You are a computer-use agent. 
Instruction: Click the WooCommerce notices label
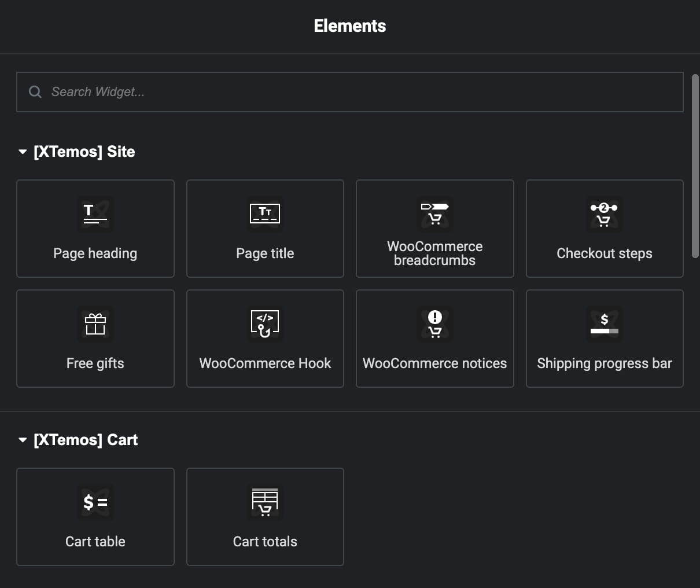[435, 363]
